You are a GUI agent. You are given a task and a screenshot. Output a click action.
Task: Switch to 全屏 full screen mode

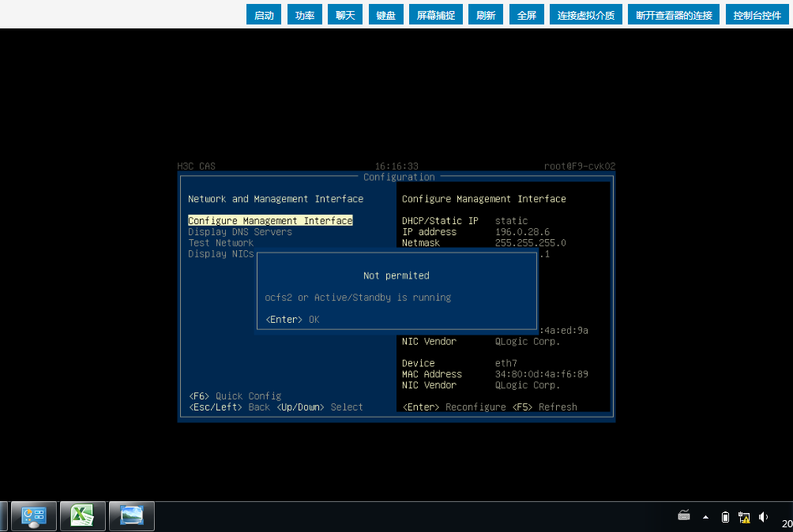point(527,15)
